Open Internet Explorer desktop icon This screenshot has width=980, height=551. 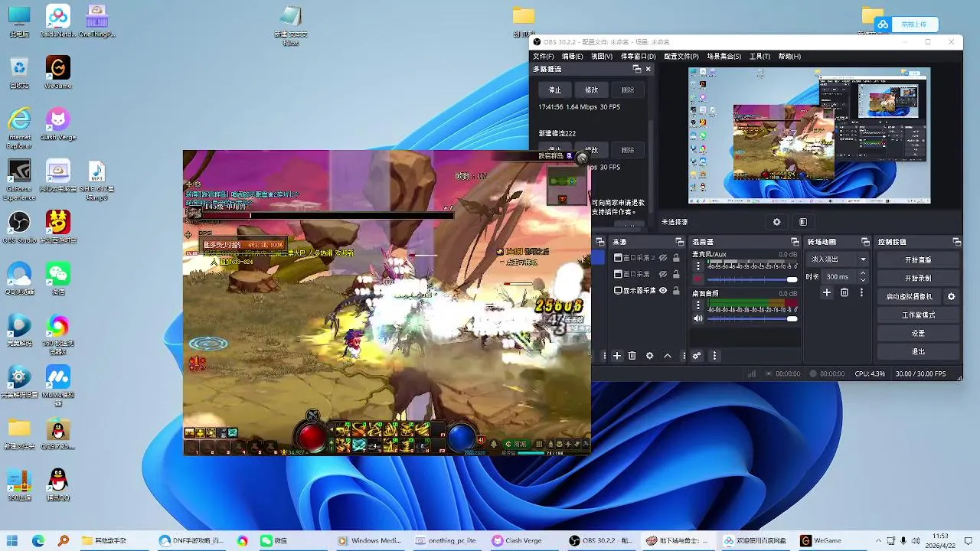[19, 128]
